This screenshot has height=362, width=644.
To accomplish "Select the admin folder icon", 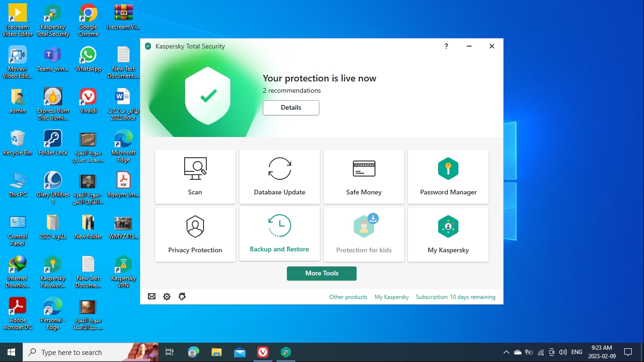I will (x=17, y=101).
